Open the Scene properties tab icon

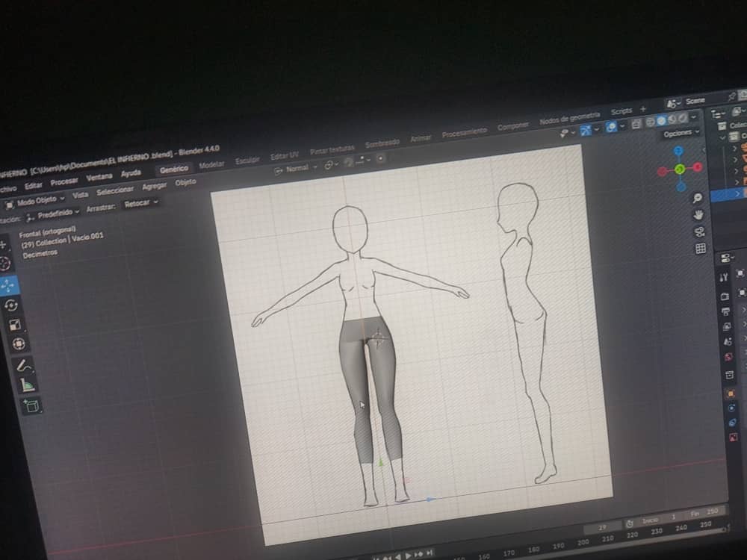728,341
